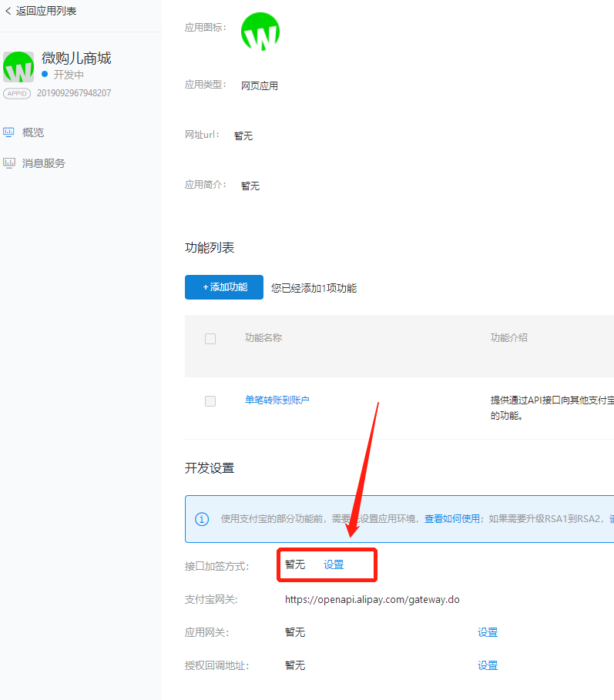Click the info icon in the blue notice
This screenshot has height=700, width=614.
(x=202, y=519)
